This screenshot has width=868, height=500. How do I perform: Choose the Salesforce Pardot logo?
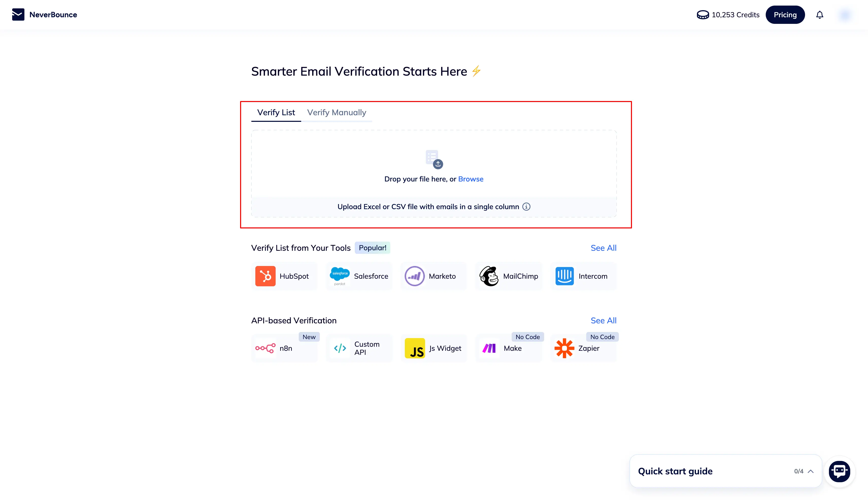point(340,276)
